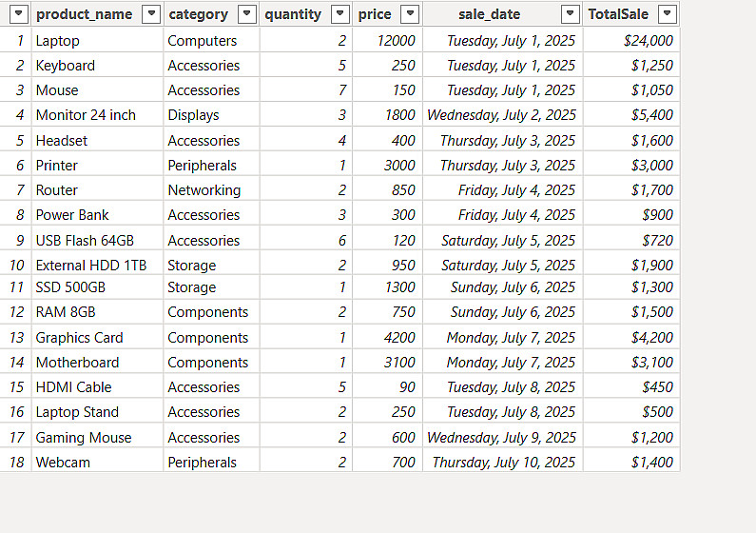Select the TotalSale column header
Screen dimensions: 756x533
(x=618, y=14)
